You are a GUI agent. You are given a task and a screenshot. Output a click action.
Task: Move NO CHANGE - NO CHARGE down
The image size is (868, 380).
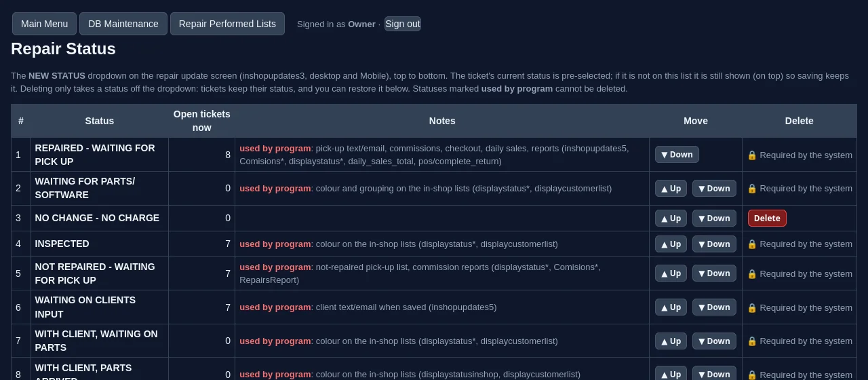pyautogui.click(x=714, y=218)
